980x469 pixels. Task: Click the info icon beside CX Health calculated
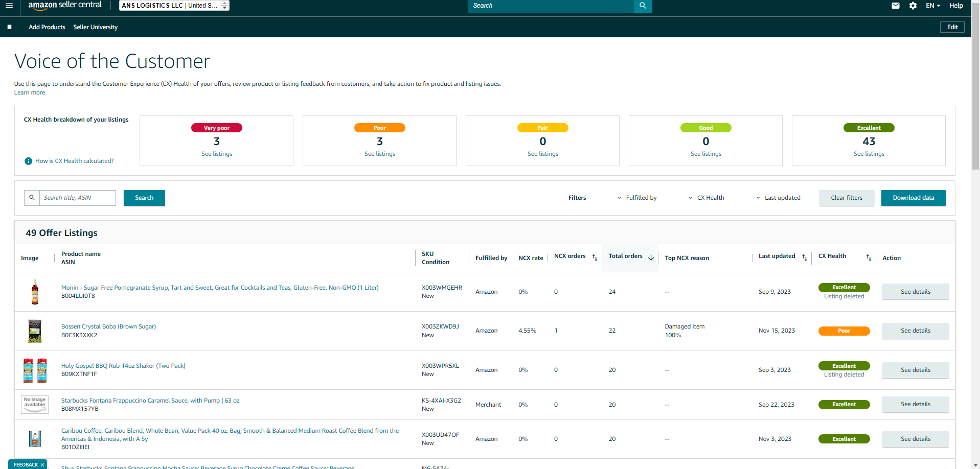[x=29, y=161]
